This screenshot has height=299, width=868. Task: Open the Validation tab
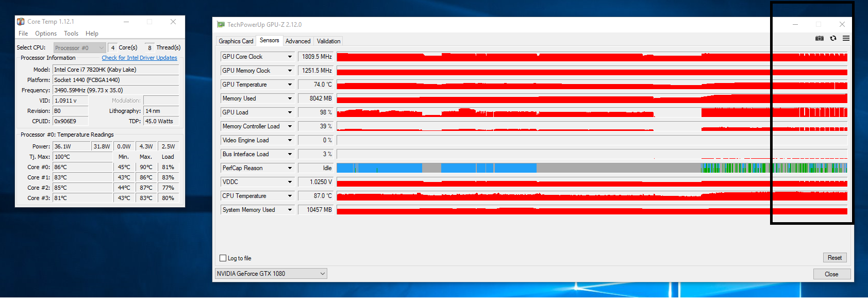(328, 41)
